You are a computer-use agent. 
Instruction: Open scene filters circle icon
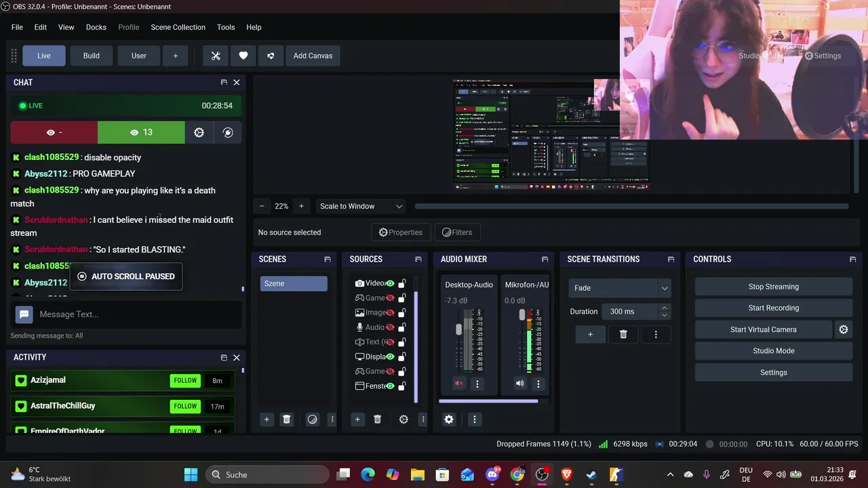[312, 420]
